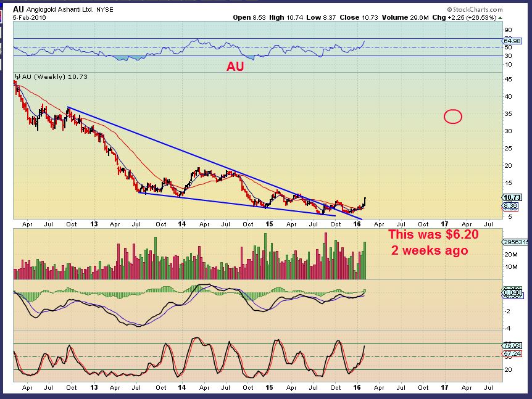The width and height of the screenshot is (532, 399).
Task: Click the bold 'AU' ticker symbol in the header
Action: point(19,9)
